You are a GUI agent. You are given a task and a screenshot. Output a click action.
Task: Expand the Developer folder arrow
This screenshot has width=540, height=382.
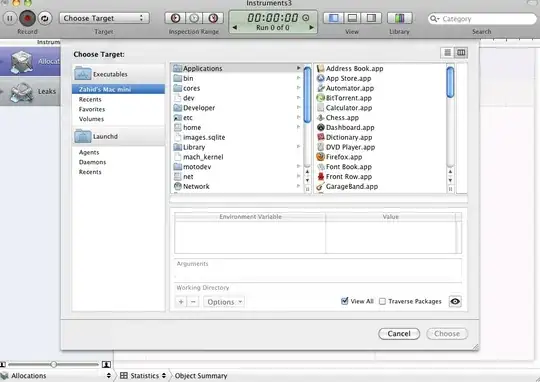pyautogui.click(x=299, y=108)
